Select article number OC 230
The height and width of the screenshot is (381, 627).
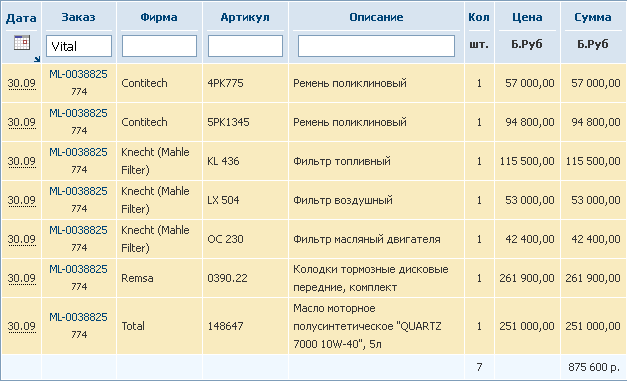coord(225,239)
